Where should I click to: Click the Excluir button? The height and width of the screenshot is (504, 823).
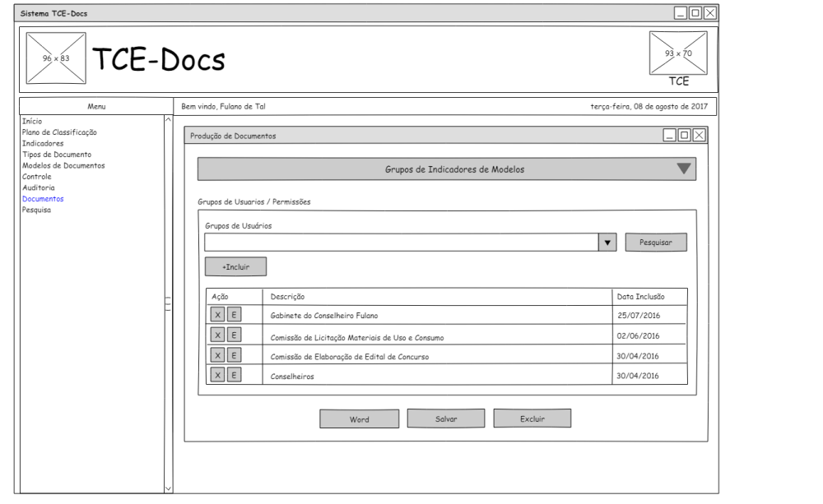(x=532, y=419)
